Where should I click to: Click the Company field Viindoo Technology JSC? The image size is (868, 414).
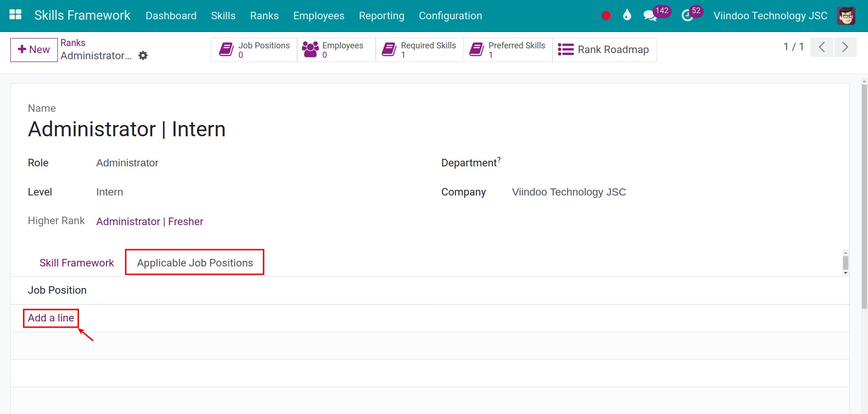click(x=569, y=192)
